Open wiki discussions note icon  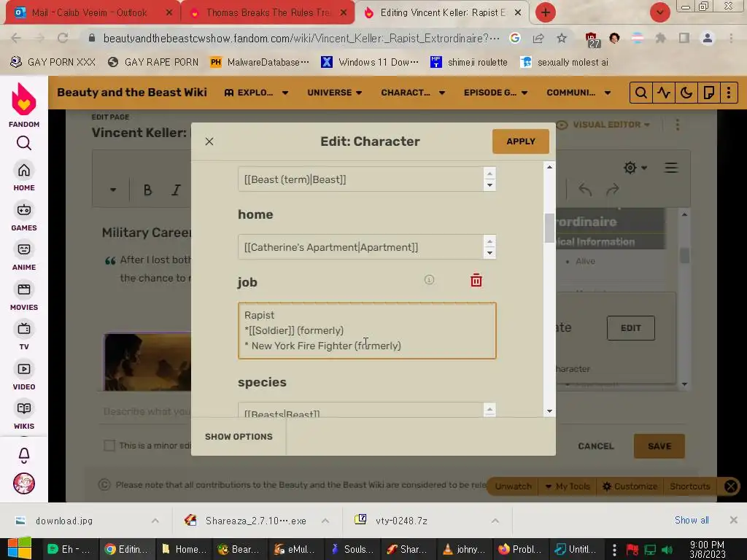point(709,93)
